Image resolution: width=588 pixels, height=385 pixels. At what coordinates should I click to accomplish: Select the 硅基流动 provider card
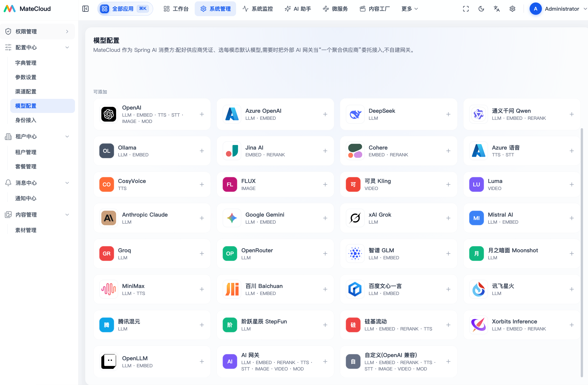tap(398, 325)
